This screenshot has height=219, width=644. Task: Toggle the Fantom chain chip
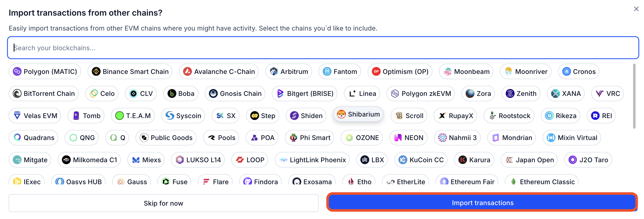click(x=340, y=72)
